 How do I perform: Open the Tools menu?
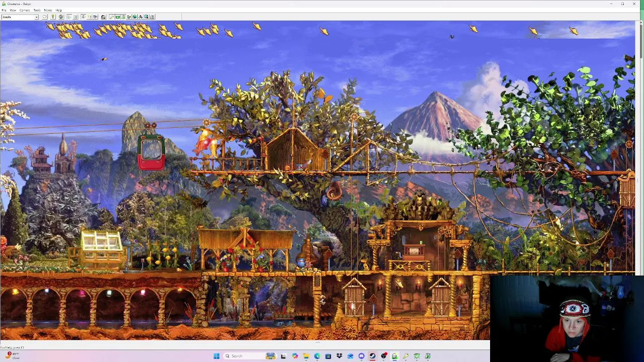point(37,10)
